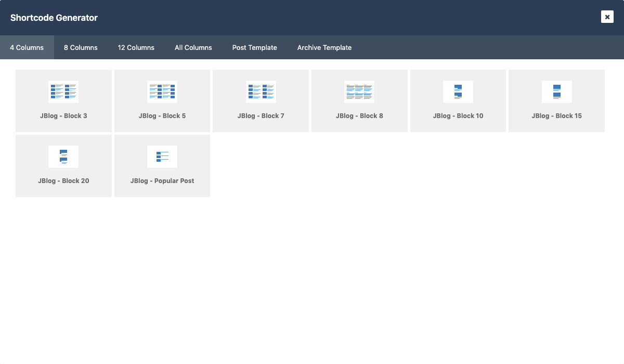
Task: Click the "JBlog - Block 20" text label
Action: [63, 181]
